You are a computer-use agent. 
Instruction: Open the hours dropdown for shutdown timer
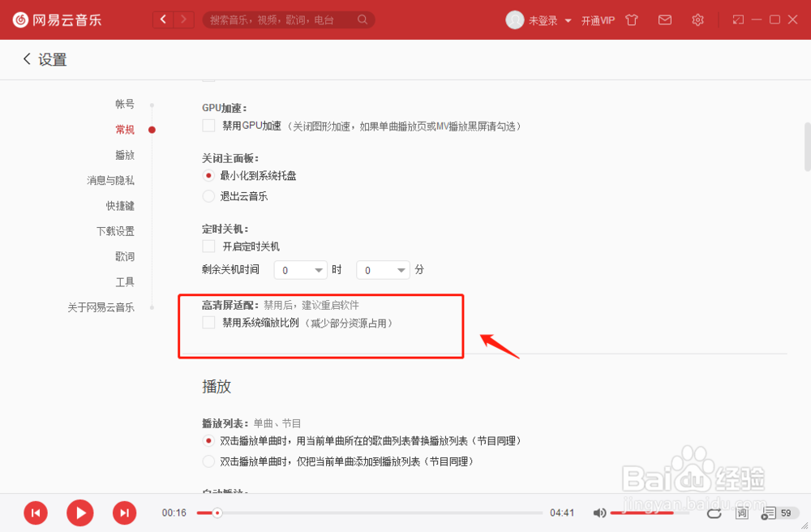(x=301, y=270)
